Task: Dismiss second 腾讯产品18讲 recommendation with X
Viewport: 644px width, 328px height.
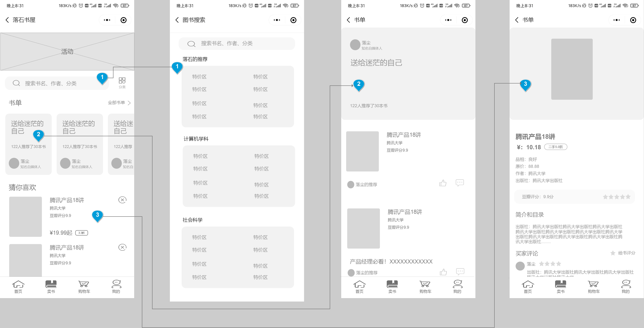Action: 122,247
